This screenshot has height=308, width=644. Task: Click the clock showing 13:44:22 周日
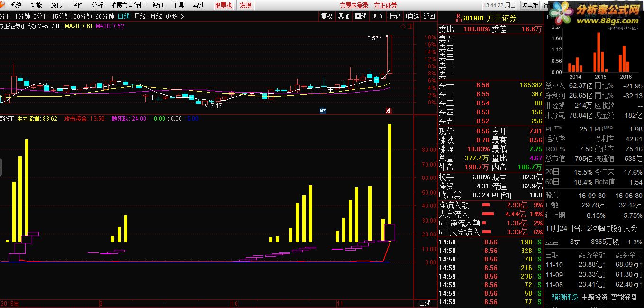coord(499,5)
